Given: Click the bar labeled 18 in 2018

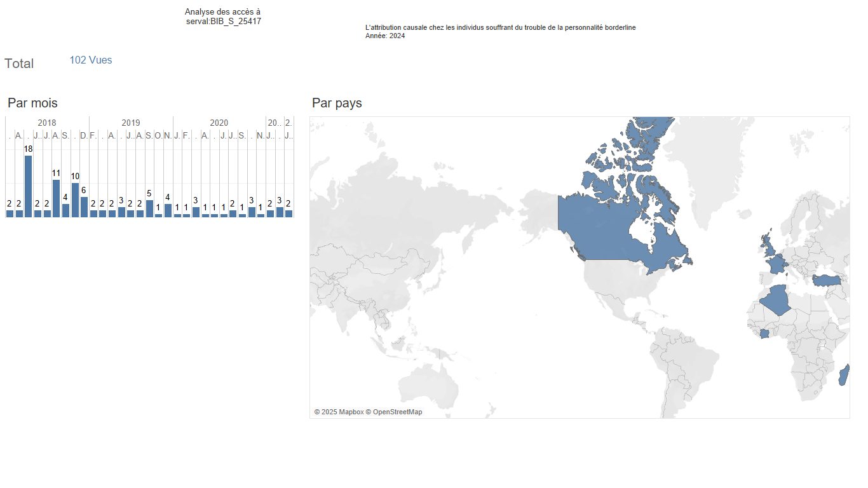Looking at the screenshot, I should (28, 186).
